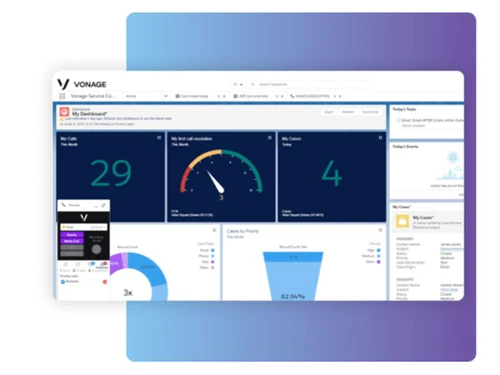Select the third workspace tab with calendar icon
This screenshot has height=375, width=500.
tap(251, 96)
